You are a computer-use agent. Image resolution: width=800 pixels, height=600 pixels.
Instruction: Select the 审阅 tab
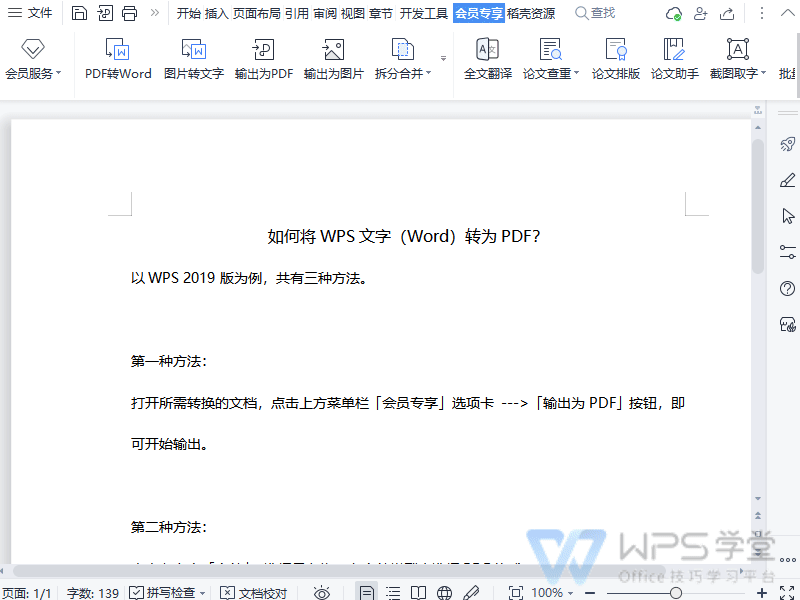(x=324, y=13)
